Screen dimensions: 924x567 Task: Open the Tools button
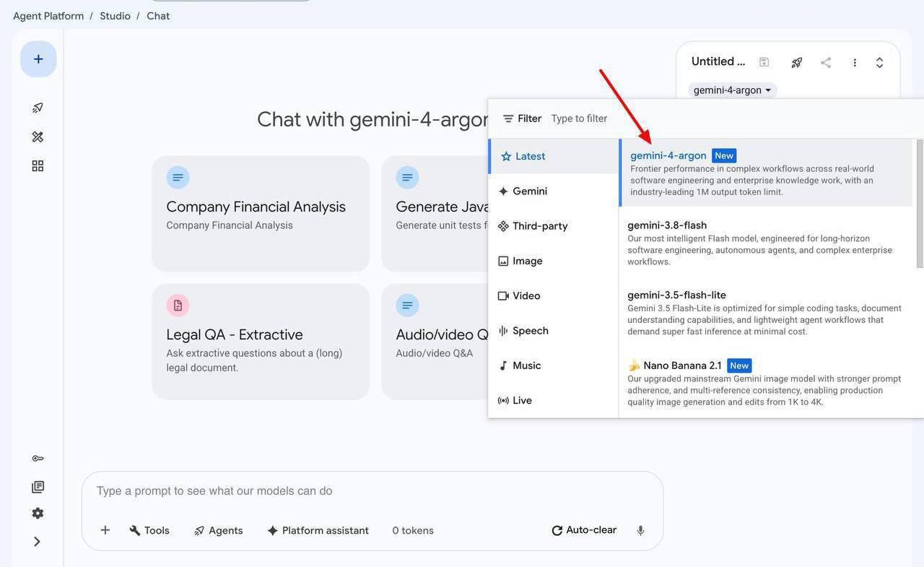click(149, 530)
